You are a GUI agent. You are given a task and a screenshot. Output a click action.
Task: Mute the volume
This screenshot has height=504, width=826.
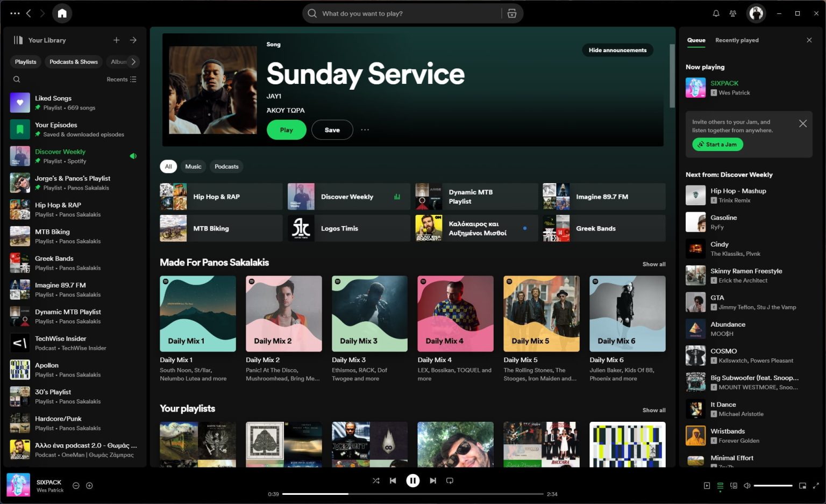[x=747, y=485]
